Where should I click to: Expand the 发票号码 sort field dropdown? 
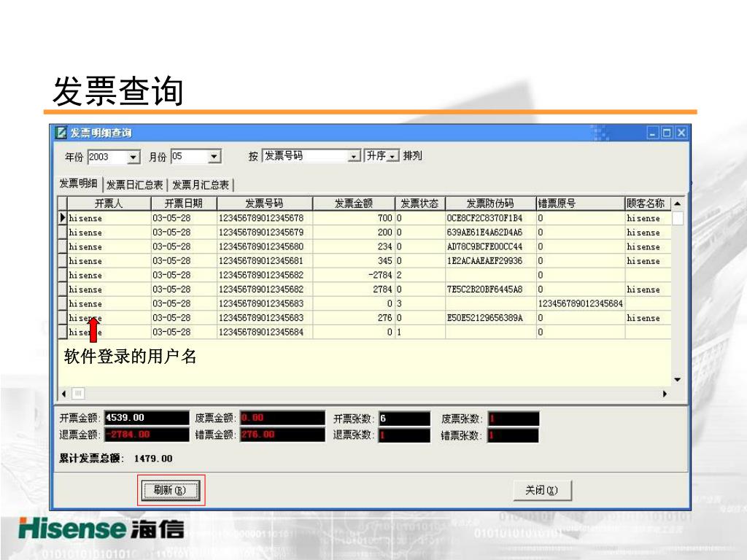point(354,156)
